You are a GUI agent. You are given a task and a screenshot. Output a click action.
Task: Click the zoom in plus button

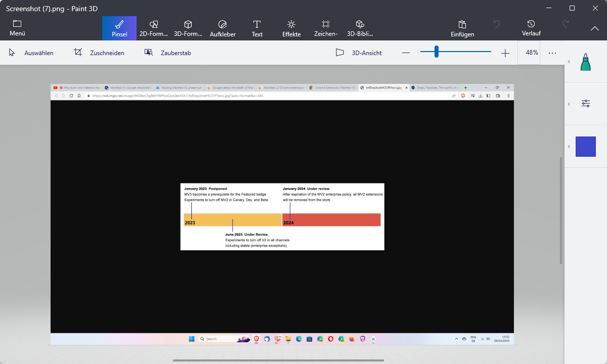505,53
